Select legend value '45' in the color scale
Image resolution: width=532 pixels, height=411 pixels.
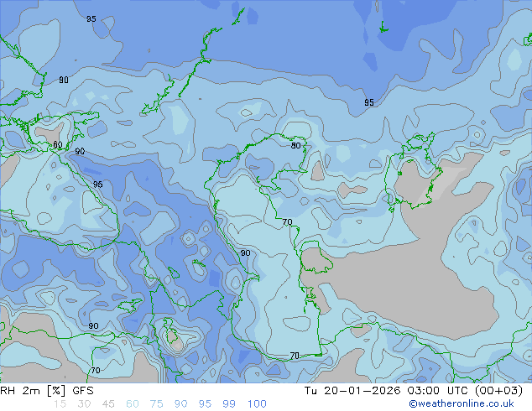[x=108, y=404]
